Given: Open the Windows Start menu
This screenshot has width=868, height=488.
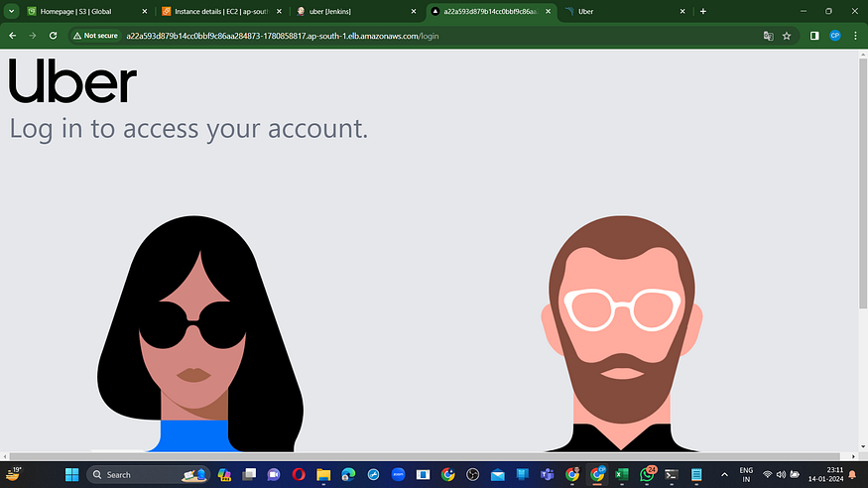Looking at the screenshot, I should pos(72,475).
